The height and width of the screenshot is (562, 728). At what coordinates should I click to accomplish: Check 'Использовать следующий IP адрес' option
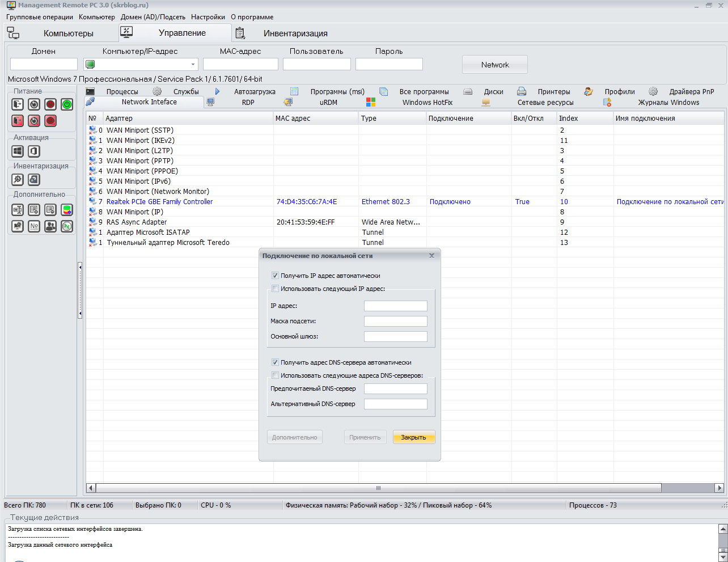pyautogui.click(x=275, y=289)
